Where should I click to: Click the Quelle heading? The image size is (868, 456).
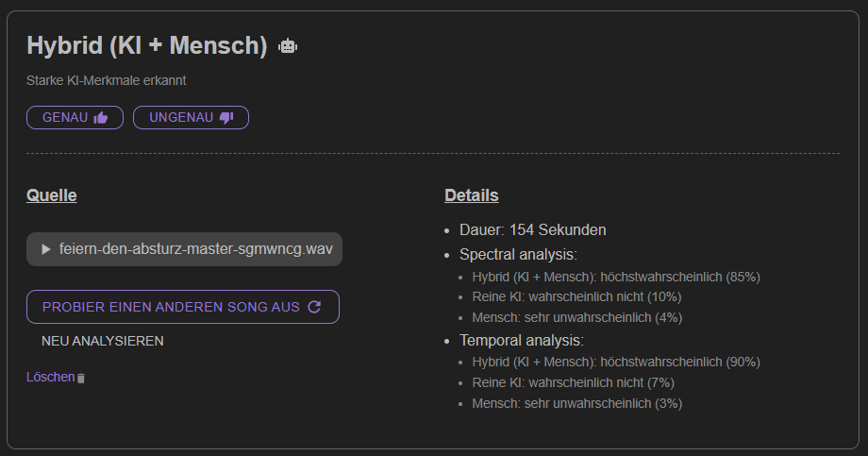(52, 195)
